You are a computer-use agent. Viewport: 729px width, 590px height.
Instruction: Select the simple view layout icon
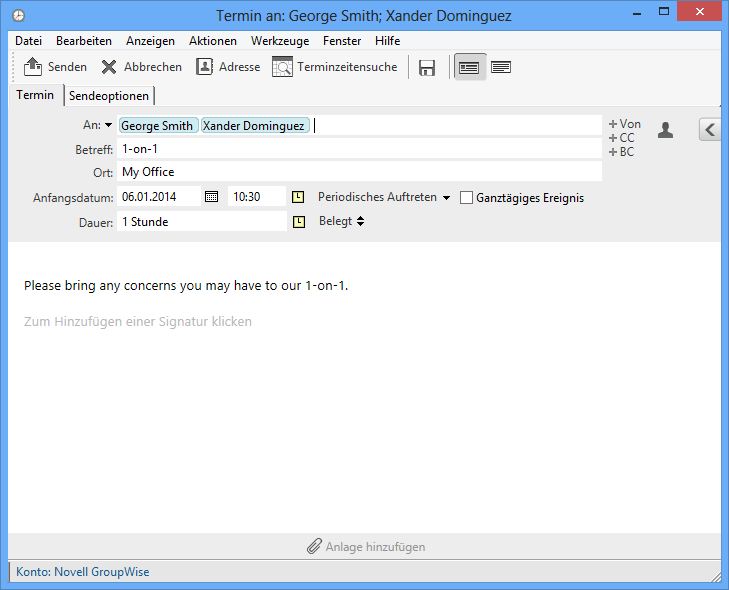[469, 67]
